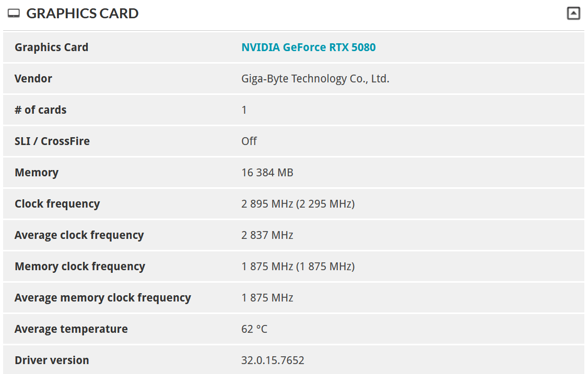The height and width of the screenshot is (374, 588).
Task: Select the Driver version label
Action: (52, 360)
